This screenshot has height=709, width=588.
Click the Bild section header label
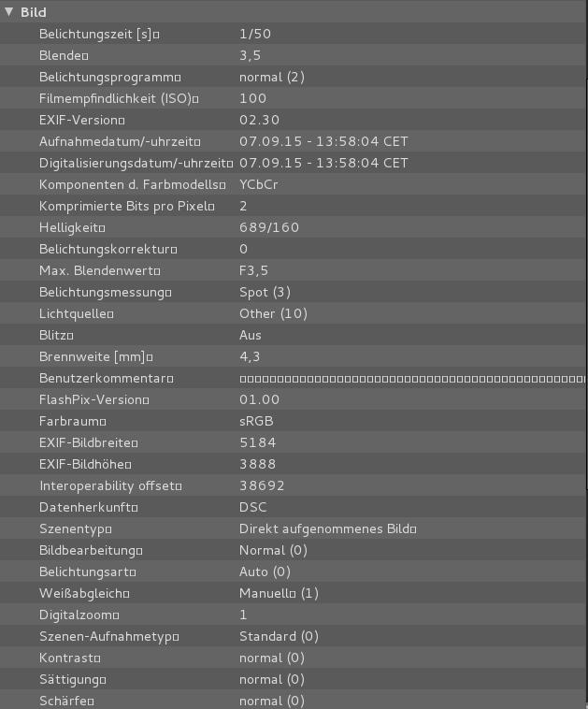34,13
